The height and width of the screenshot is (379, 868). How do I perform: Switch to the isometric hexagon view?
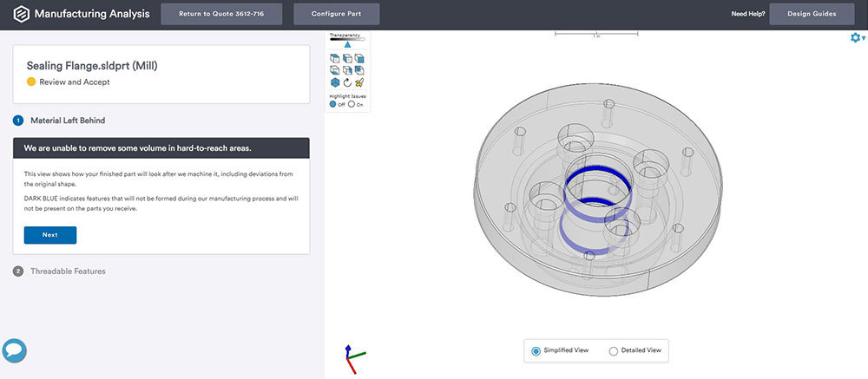(334, 82)
